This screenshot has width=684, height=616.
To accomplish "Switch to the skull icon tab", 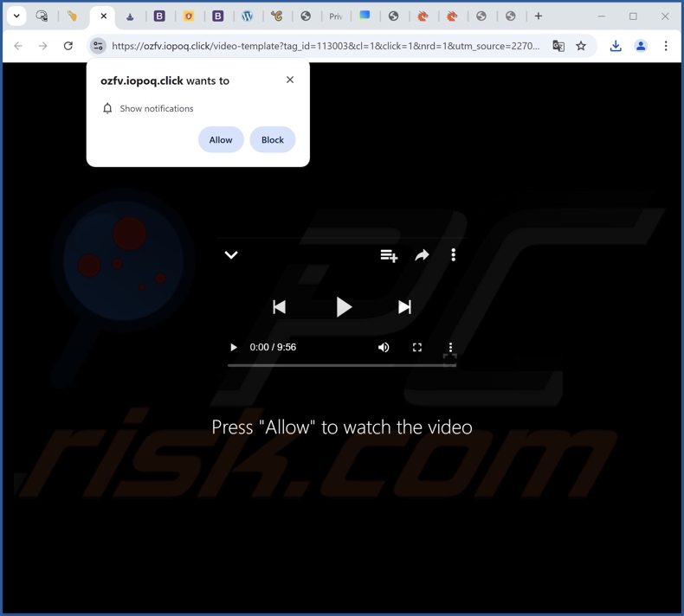I will [42, 16].
